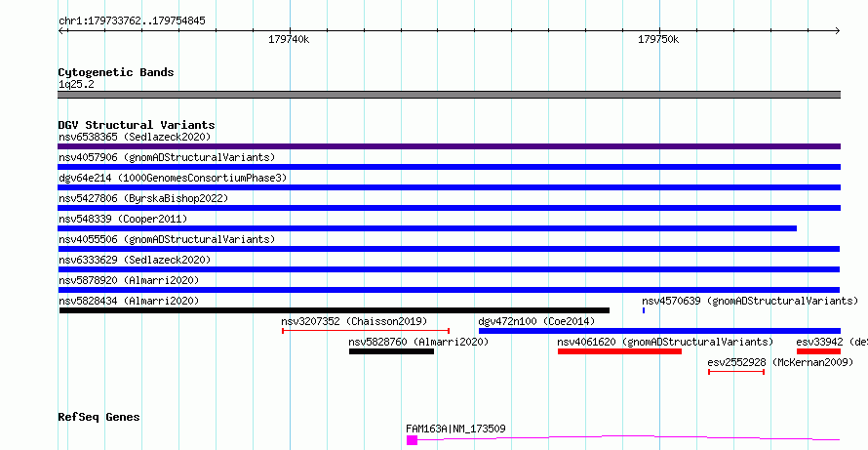Open nsv548339 (Cooper2011) label

point(123,219)
